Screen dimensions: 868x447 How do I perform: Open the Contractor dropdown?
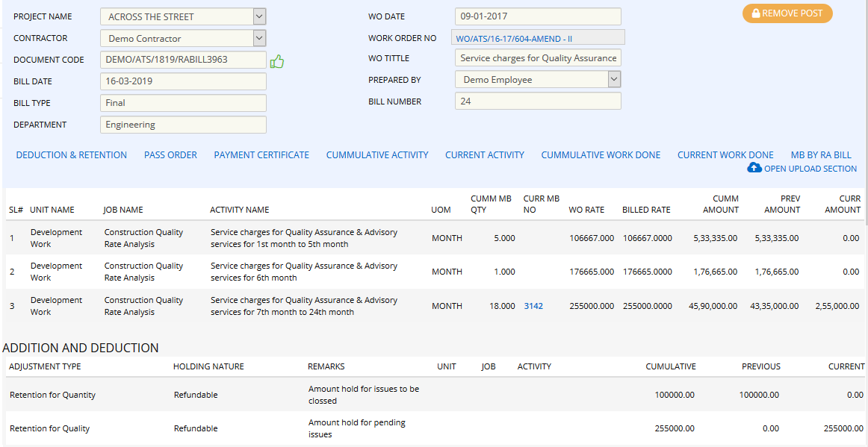point(258,37)
